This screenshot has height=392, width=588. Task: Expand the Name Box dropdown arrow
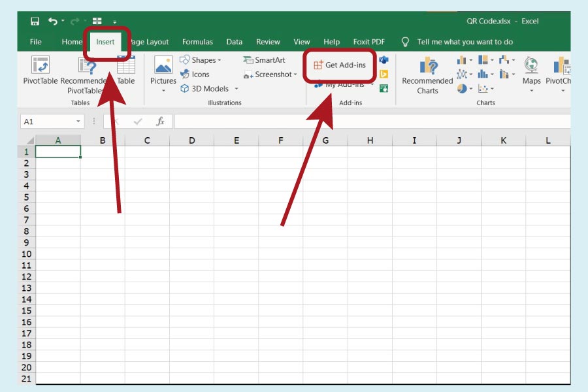(78, 121)
